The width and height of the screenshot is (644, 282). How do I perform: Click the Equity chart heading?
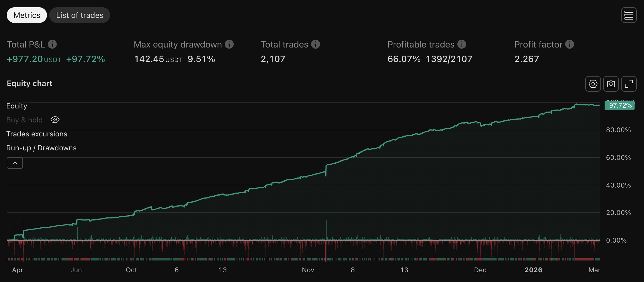(30, 83)
